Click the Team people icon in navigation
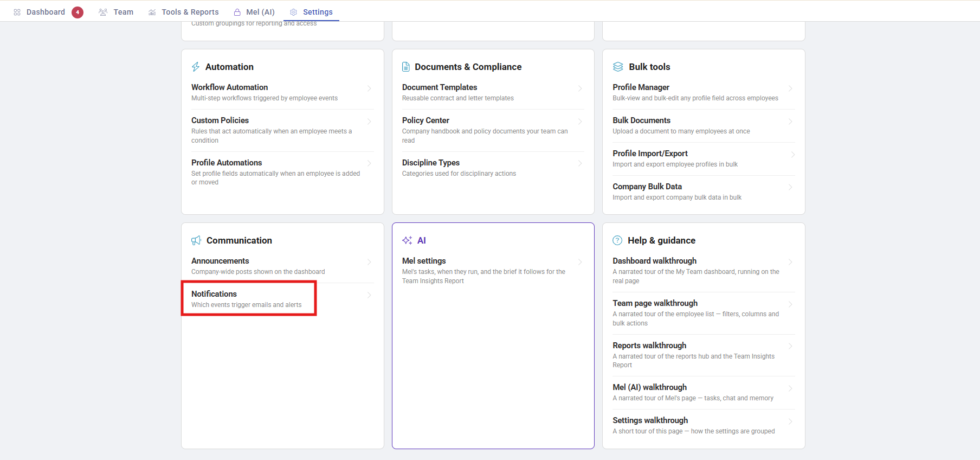This screenshot has height=460, width=980. tap(103, 12)
